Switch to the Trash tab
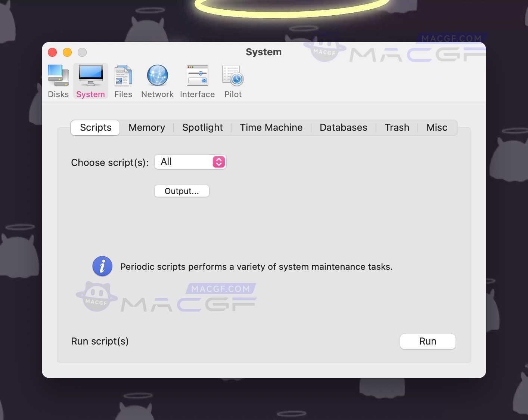This screenshot has height=420, width=528. click(397, 127)
